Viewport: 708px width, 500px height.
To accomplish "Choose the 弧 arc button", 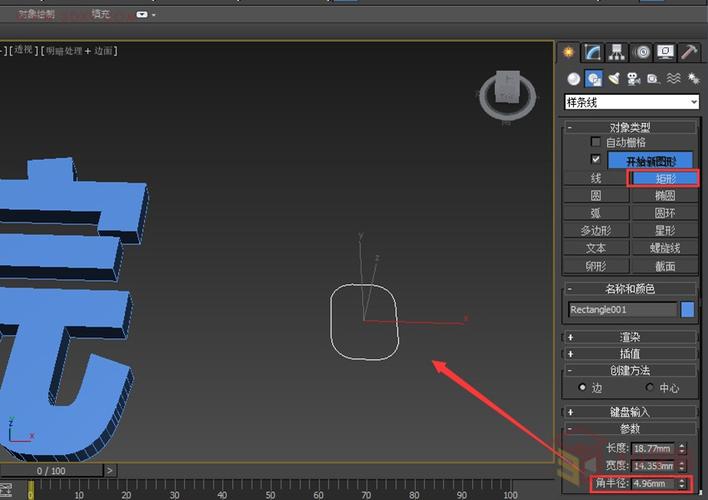I will pos(596,213).
